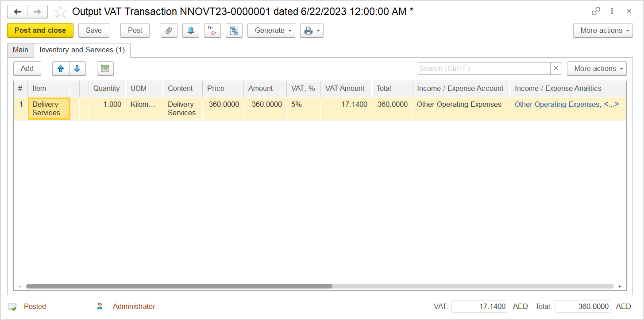Click the VAT Amount column header
This screenshot has width=644, height=320.
pyautogui.click(x=346, y=89)
